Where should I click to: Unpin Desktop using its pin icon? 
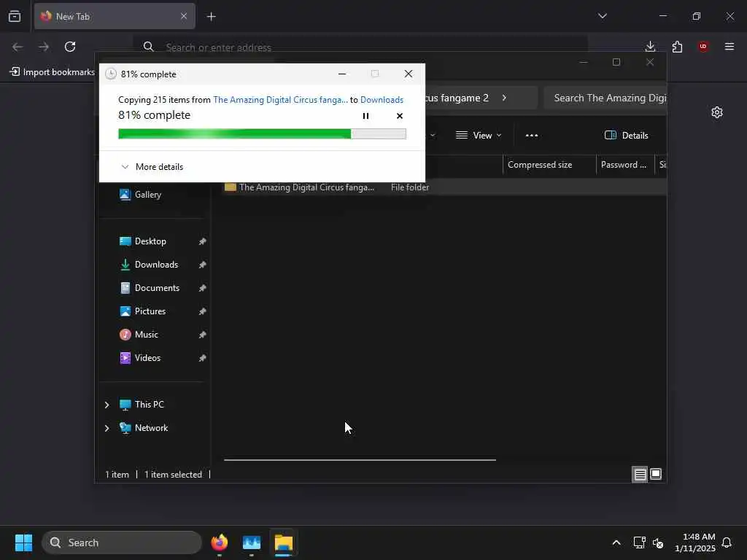[x=203, y=241]
